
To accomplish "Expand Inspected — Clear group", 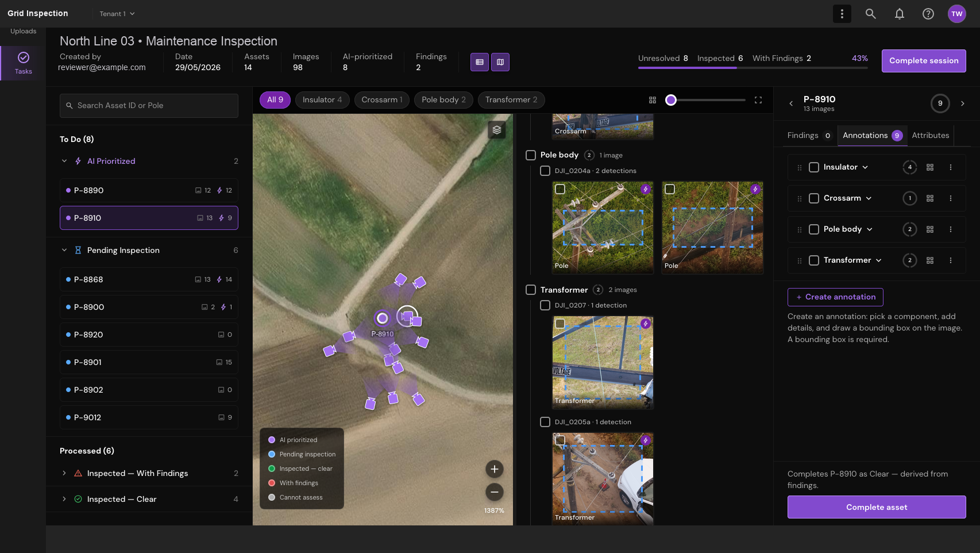I will pos(64,499).
